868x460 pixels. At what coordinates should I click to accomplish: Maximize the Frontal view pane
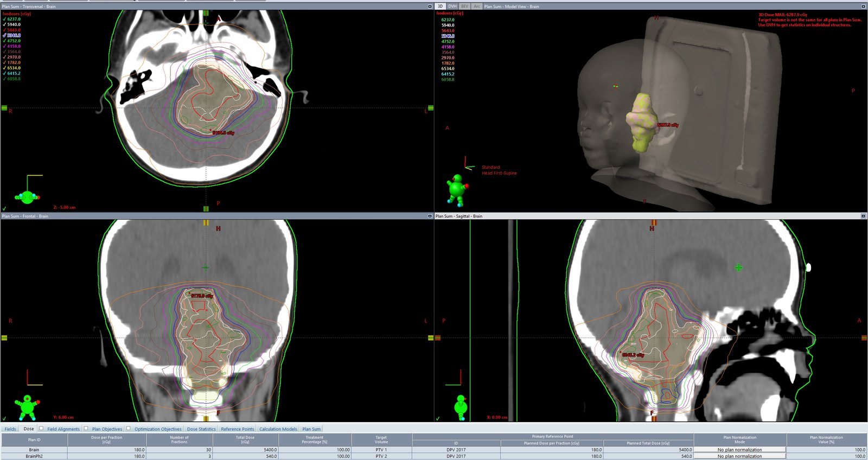(x=430, y=216)
